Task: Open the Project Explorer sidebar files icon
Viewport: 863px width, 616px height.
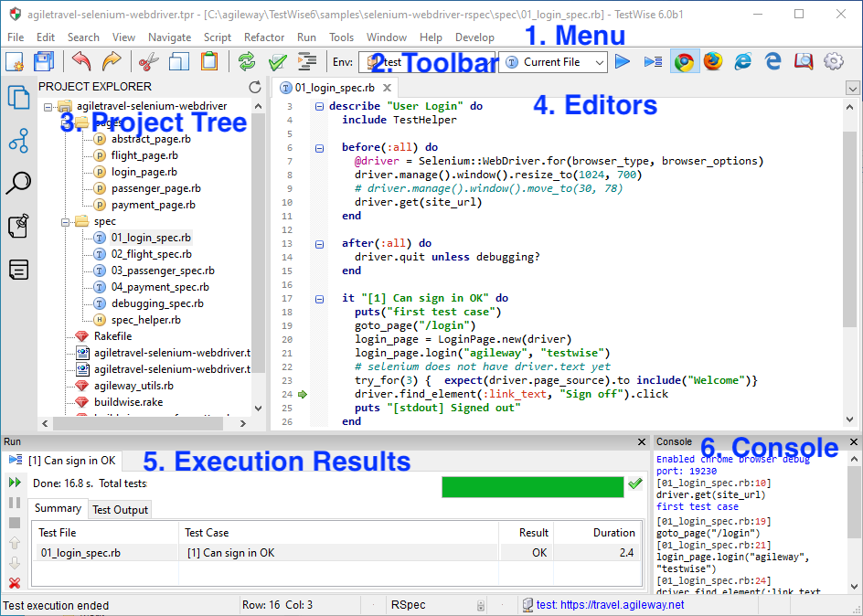Action: click(18, 98)
